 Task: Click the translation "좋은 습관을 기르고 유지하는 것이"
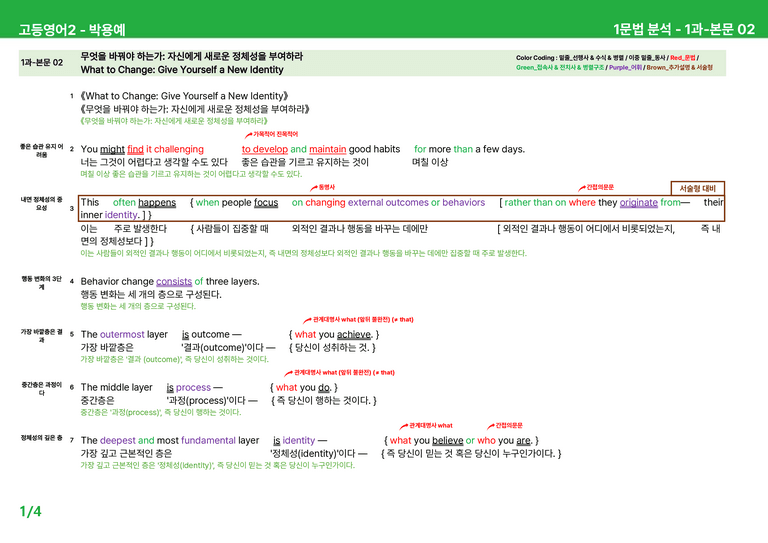tap(305, 162)
